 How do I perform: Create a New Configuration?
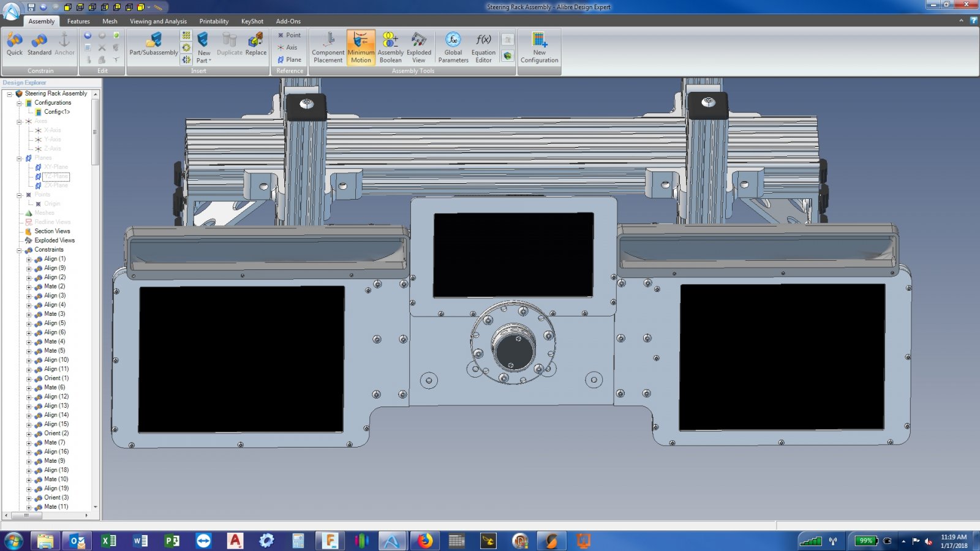(x=540, y=48)
